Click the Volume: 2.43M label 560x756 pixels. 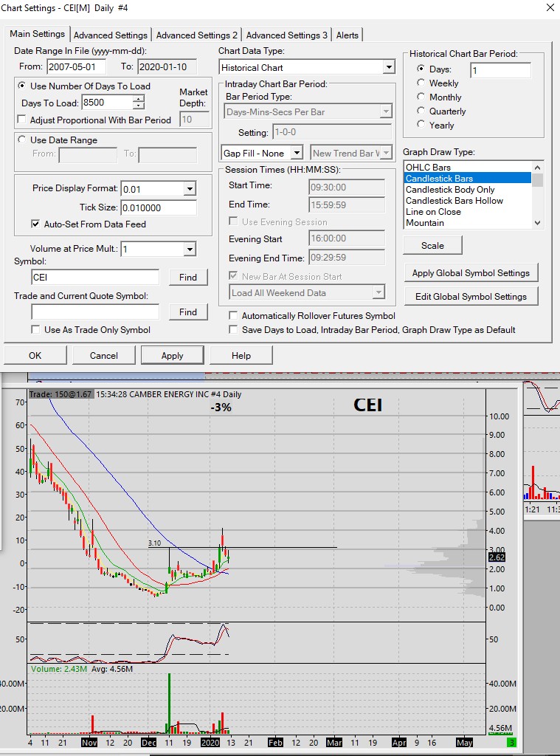tap(59, 669)
